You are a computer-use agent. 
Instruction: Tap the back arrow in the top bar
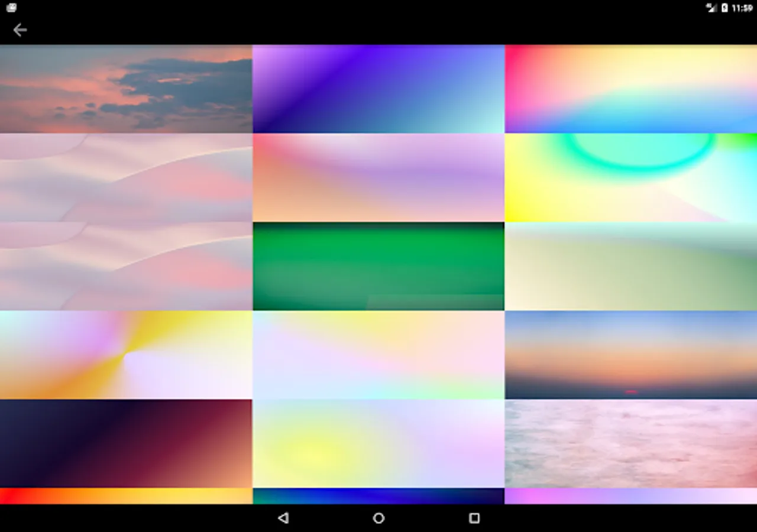[x=20, y=30]
